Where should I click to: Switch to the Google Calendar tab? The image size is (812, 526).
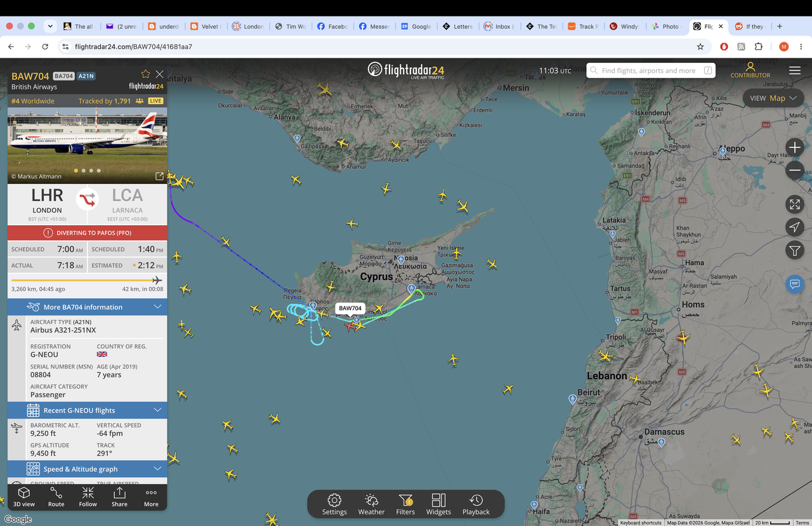click(416, 27)
